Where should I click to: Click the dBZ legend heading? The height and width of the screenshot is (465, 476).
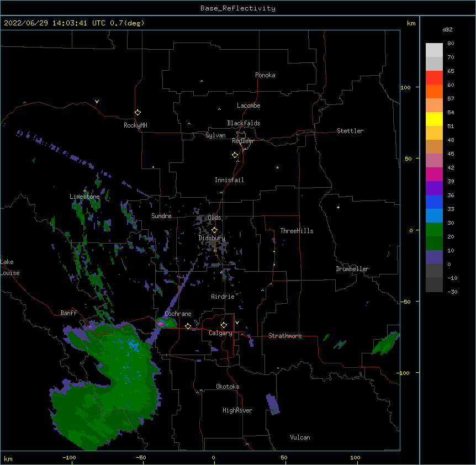[x=447, y=29]
